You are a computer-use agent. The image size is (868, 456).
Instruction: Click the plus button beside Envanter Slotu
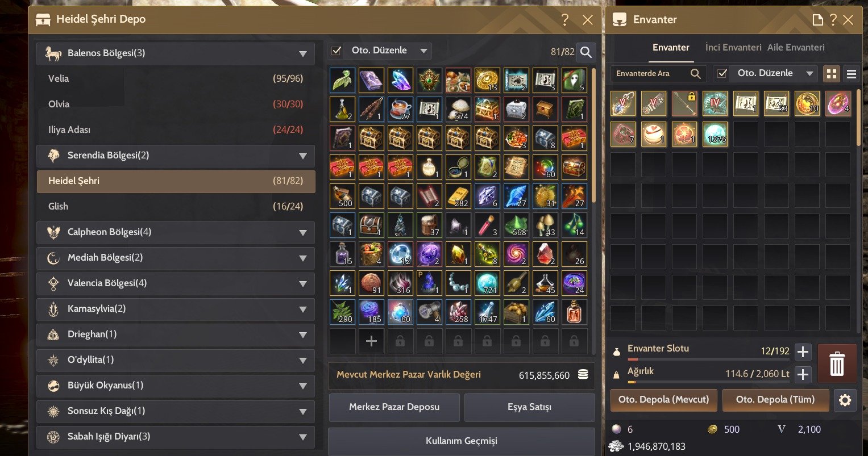pyautogui.click(x=803, y=352)
